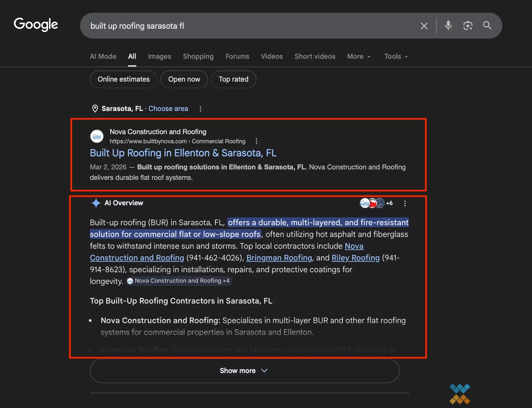532x408 pixels.
Task: Expand the More dropdown menu
Action: point(359,56)
